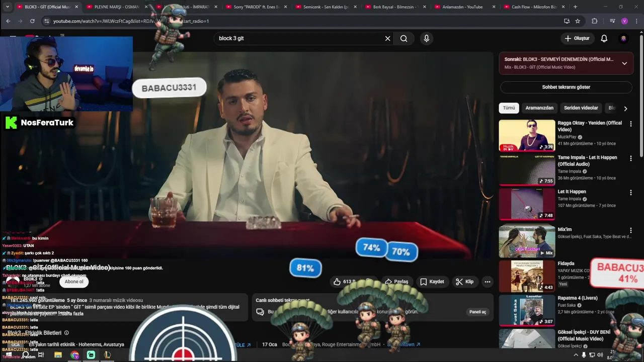
Task: Select Aramanızdan filter chip
Action: [539, 108]
